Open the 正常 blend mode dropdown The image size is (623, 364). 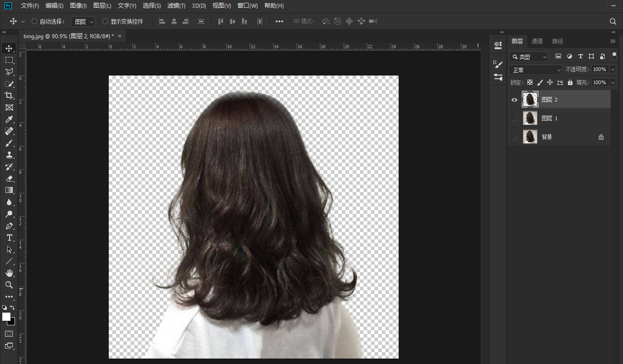pyautogui.click(x=536, y=70)
